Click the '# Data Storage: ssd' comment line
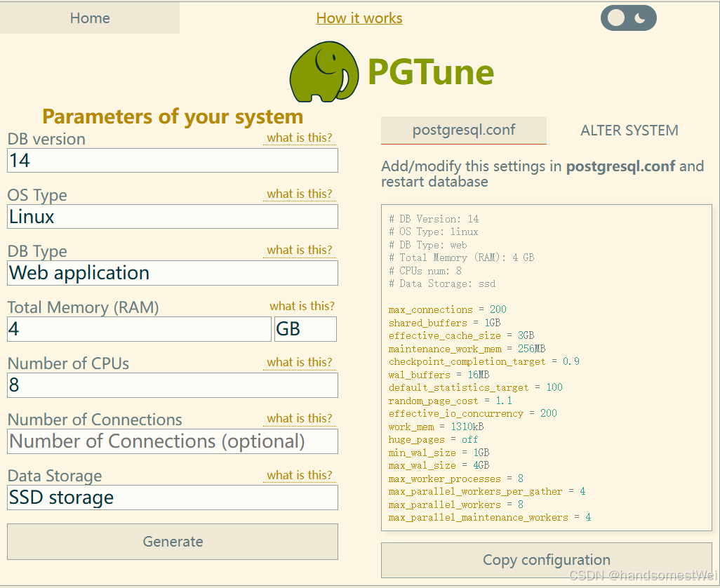 click(x=442, y=283)
